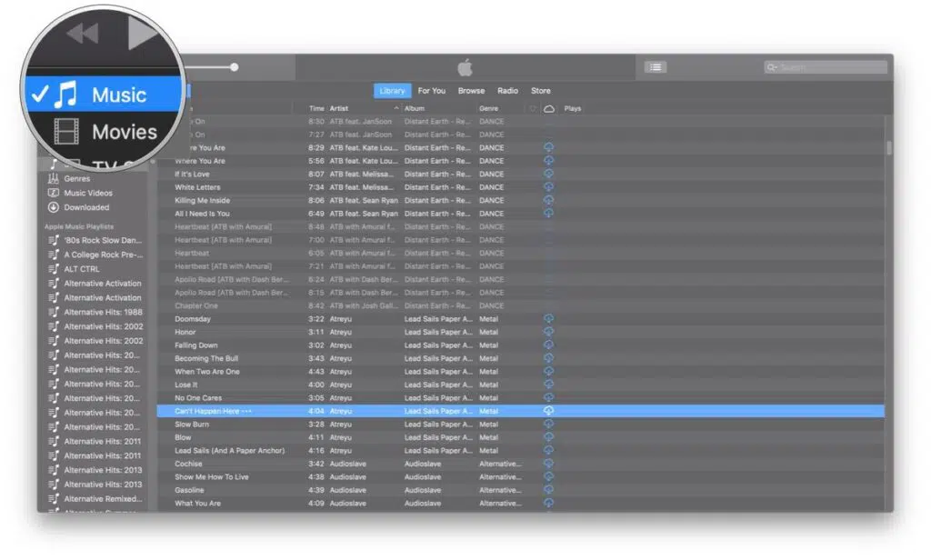Image resolution: width=931 pixels, height=560 pixels.
Task: Open the Radio tab
Action: click(x=507, y=91)
